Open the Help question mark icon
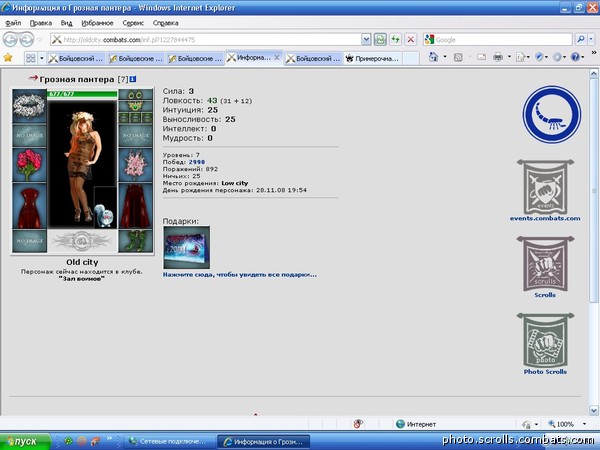The width and height of the screenshot is (600, 450). coord(575,57)
